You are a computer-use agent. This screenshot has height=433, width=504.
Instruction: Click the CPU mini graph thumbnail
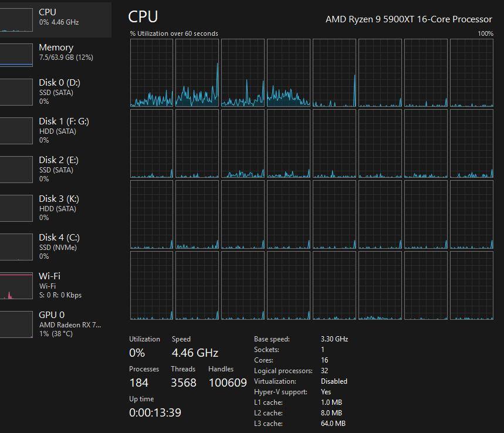tap(16, 19)
